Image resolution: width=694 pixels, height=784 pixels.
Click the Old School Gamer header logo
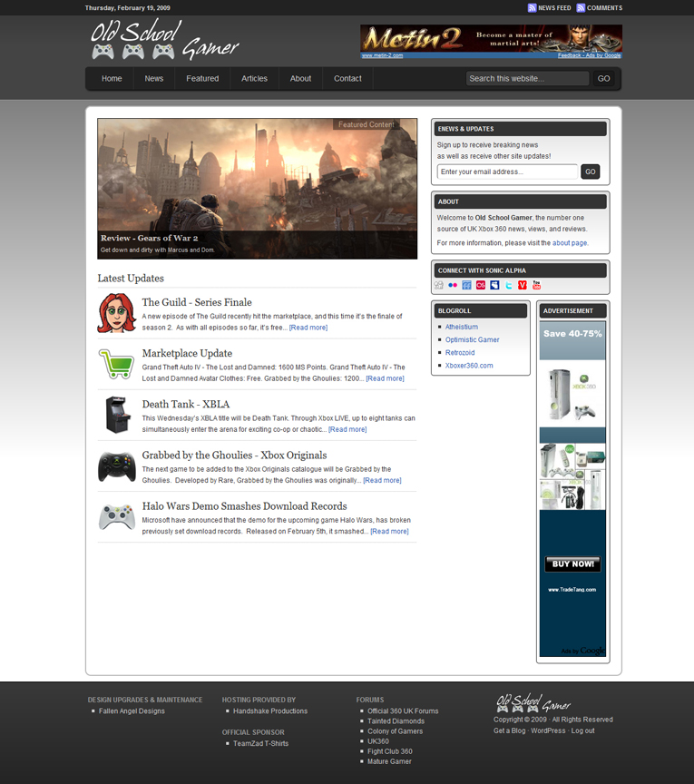click(164, 40)
